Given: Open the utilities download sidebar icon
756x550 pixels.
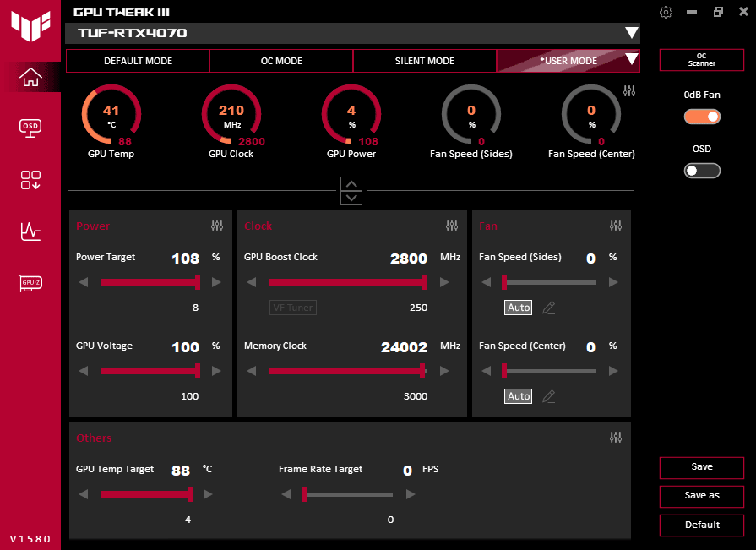Looking at the screenshot, I should pyautogui.click(x=30, y=180).
